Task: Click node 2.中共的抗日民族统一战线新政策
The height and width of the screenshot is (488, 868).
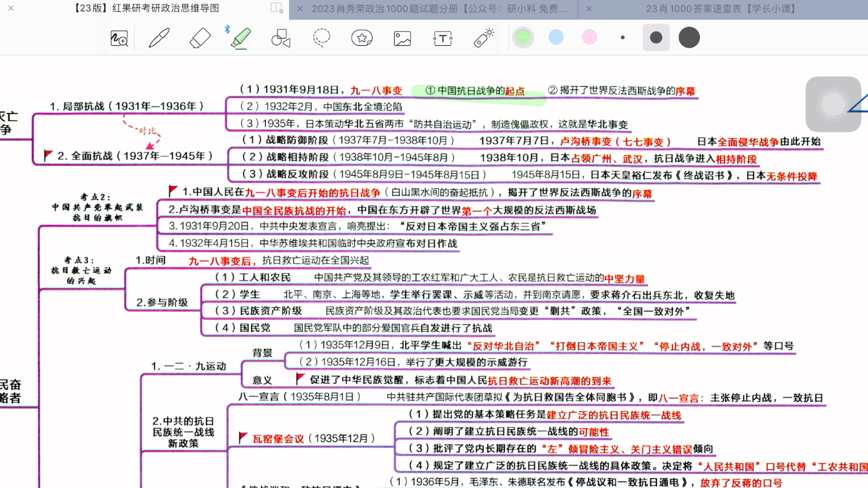Action: [183, 432]
